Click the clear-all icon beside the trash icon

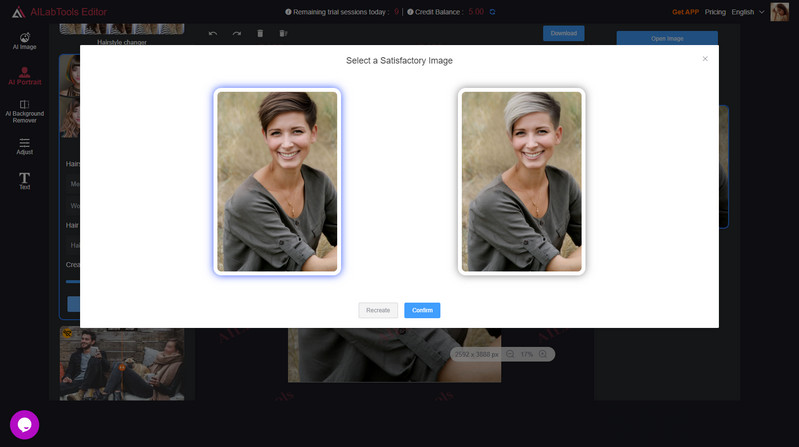tap(283, 34)
